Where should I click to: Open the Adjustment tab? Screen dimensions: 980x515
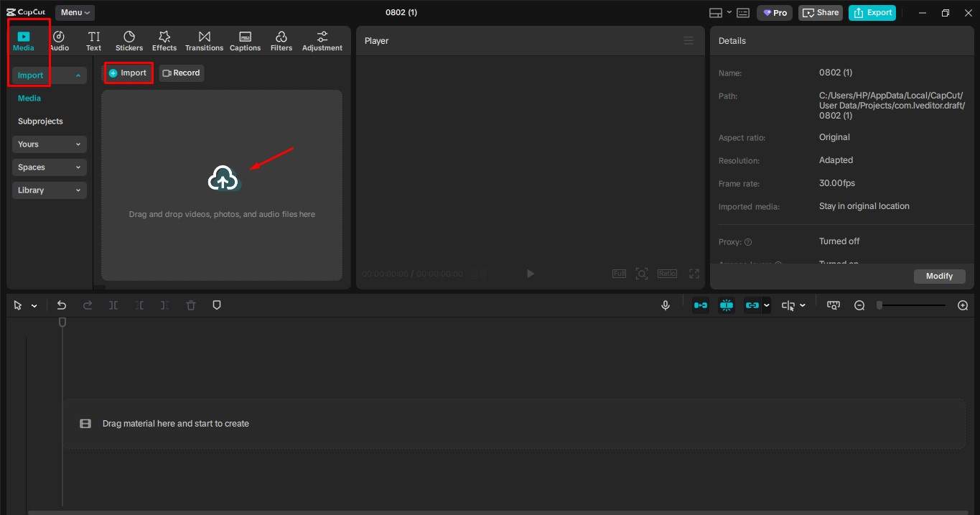(x=322, y=41)
